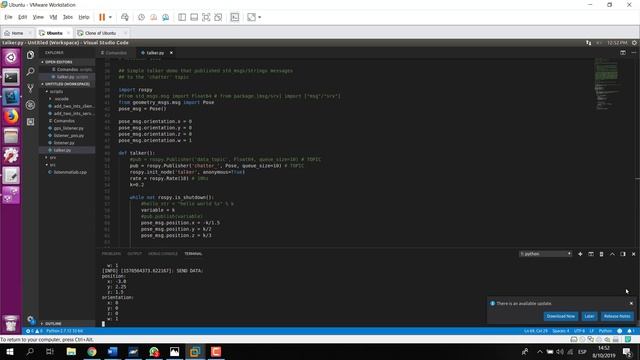Image resolution: width=640 pixels, height=360 pixels.
Task: Dismiss the available update notification
Action: click(631, 303)
